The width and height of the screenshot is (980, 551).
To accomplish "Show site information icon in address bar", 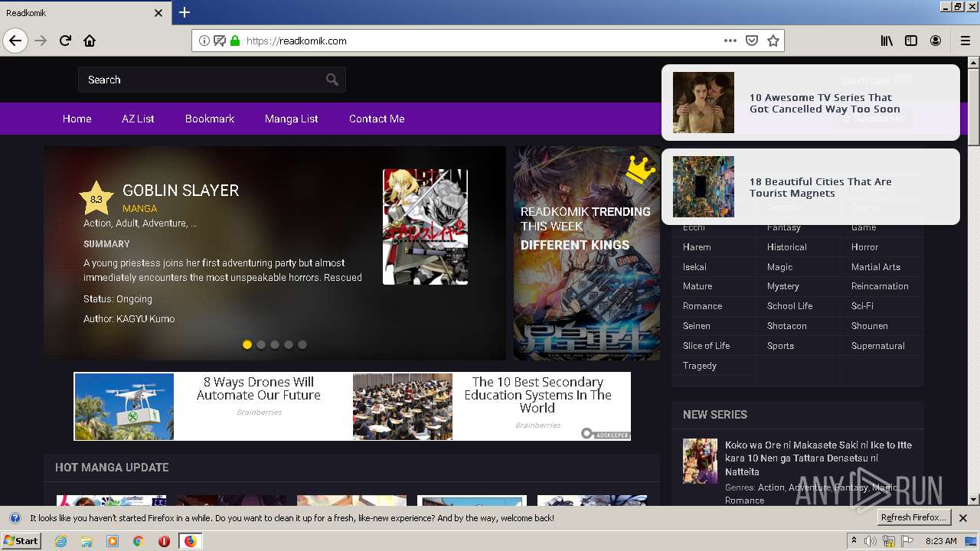I will 204,41.
